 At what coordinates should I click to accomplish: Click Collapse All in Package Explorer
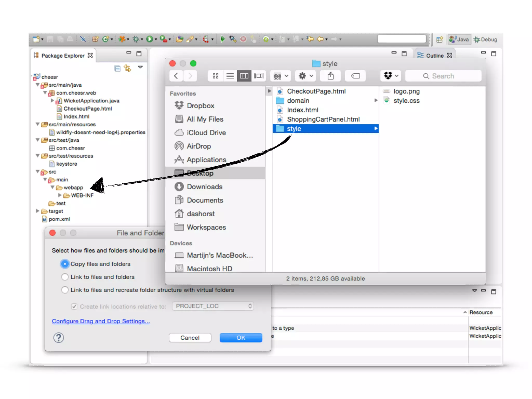click(x=117, y=69)
